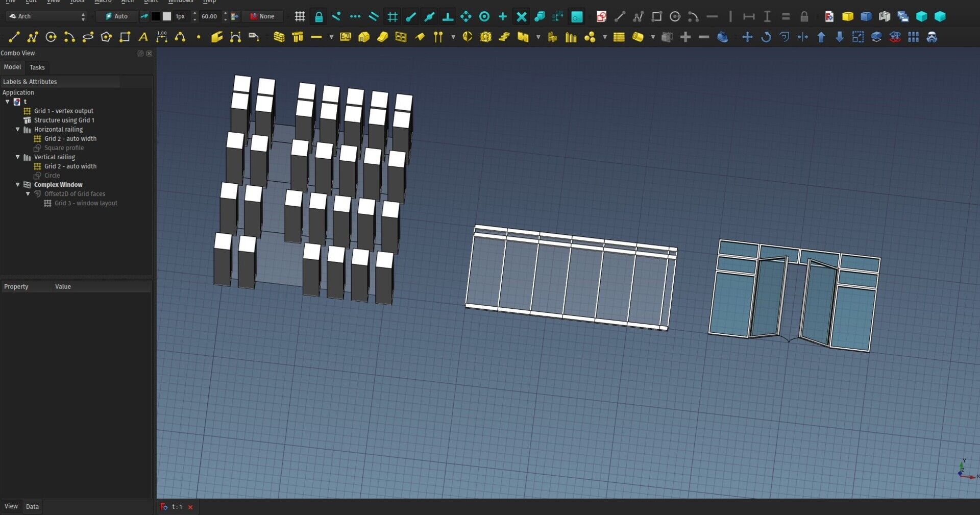Click the Arch Axis tool

click(438, 37)
